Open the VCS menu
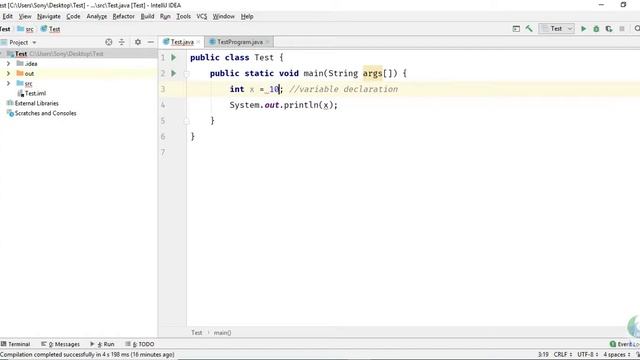640x360 pixels. (x=202, y=16)
